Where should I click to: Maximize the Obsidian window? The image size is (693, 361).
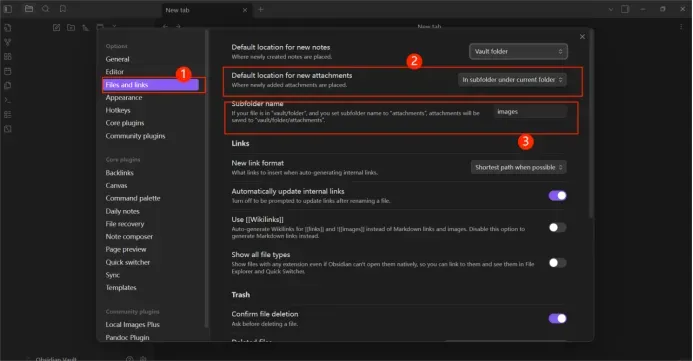[663, 9]
